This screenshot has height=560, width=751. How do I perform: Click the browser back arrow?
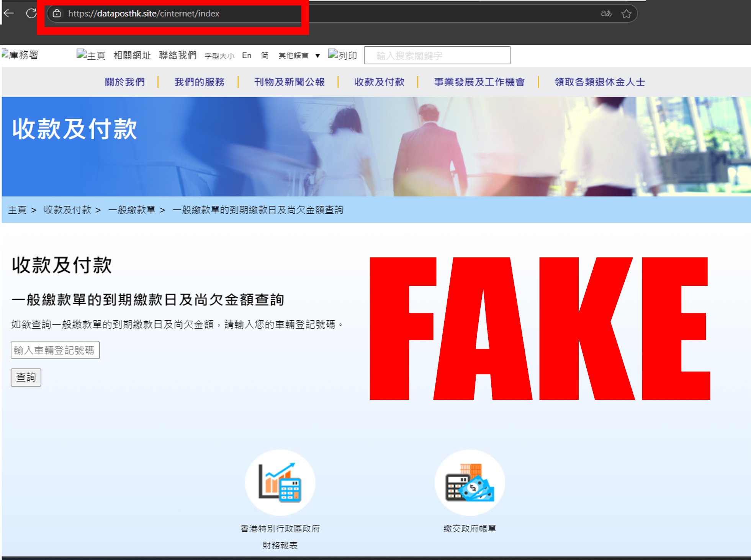pyautogui.click(x=8, y=13)
